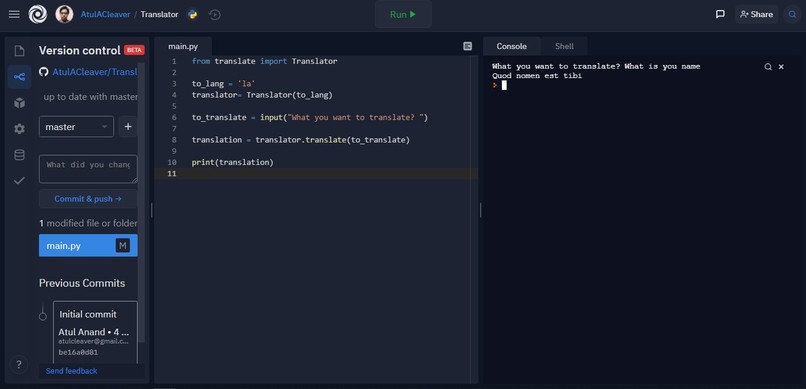Send feedback link
The width and height of the screenshot is (806, 389).
coord(71,371)
